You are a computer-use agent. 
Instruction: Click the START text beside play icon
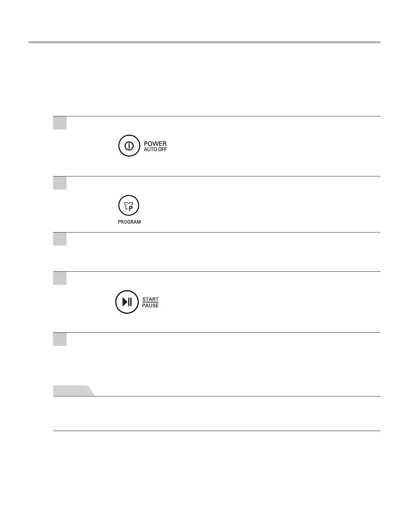click(150, 299)
